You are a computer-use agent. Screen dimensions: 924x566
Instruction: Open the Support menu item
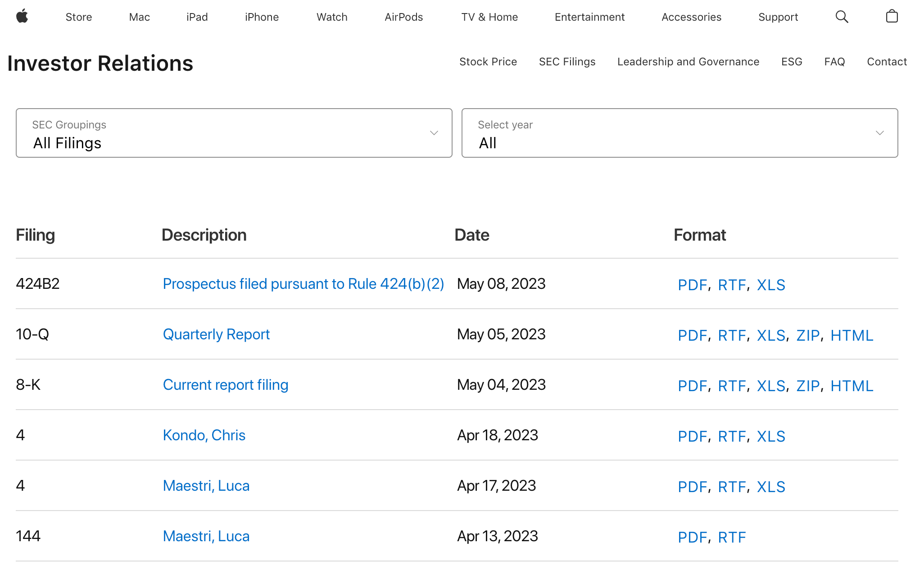[x=778, y=17]
